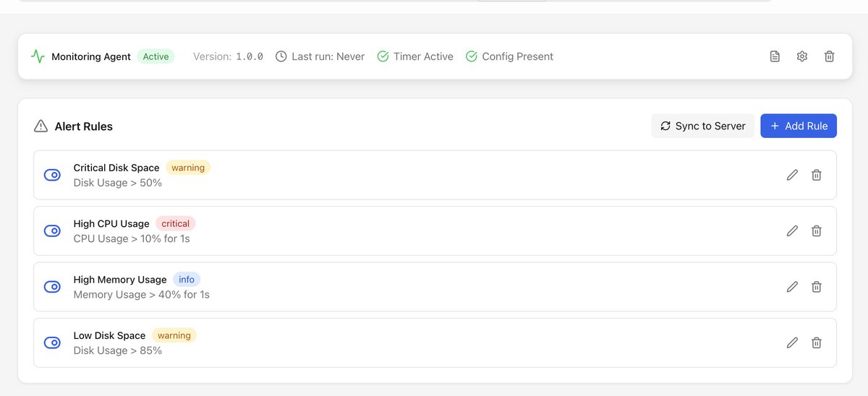
Task: Click the 'High CPU Usage' rule name
Action: coord(111,223)
